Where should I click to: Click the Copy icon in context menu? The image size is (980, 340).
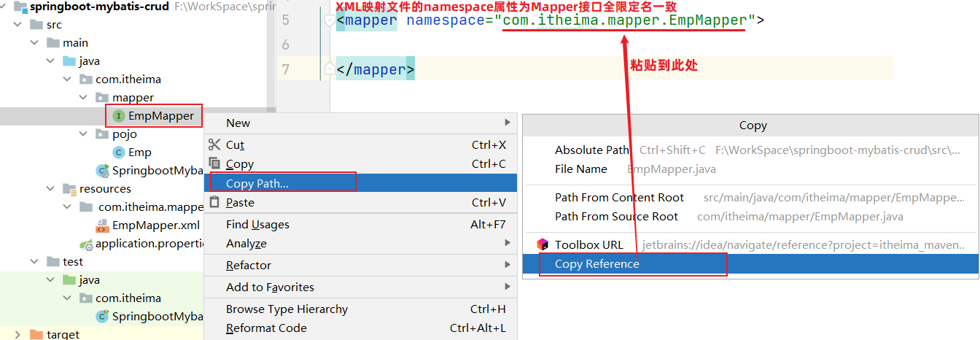pyautogui.click(x=214, y=163)
